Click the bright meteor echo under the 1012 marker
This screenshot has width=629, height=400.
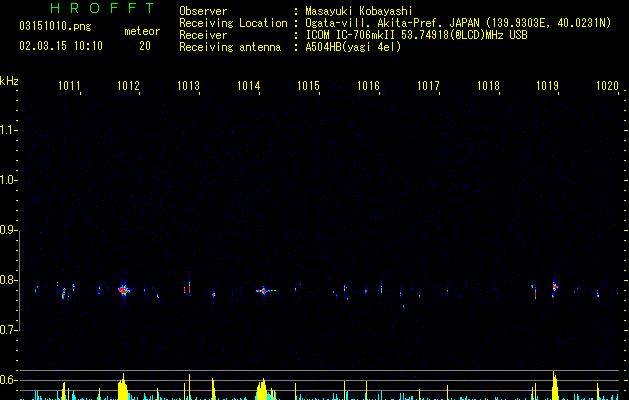click(x=124, y=290)
